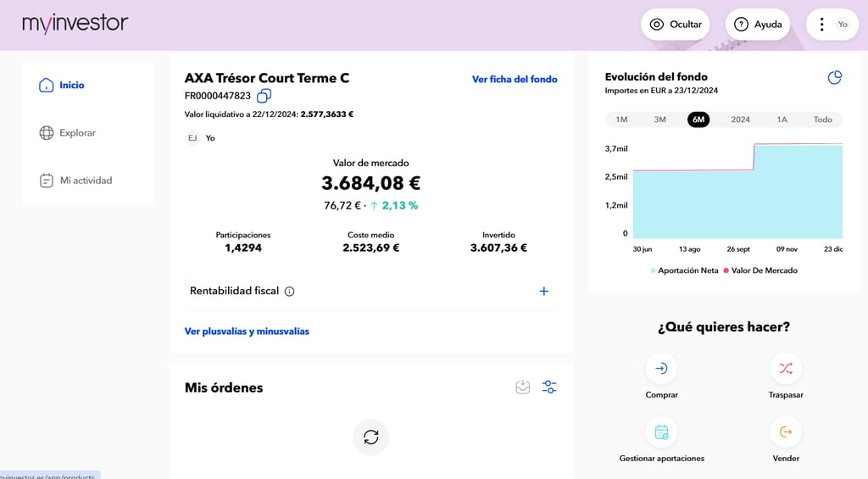868x479 pixels.
Task: Switch chart view with pie chart icon
Action: click(834, 77)
